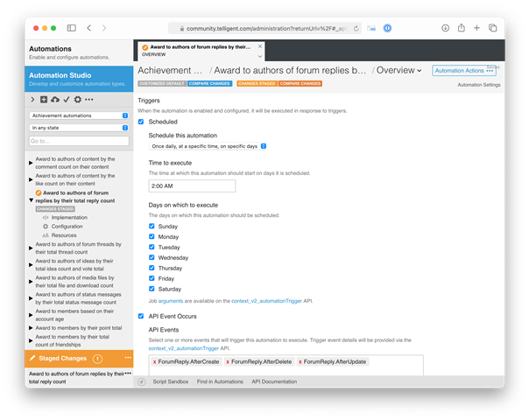Open API Documentation in footer

point(274,381)
